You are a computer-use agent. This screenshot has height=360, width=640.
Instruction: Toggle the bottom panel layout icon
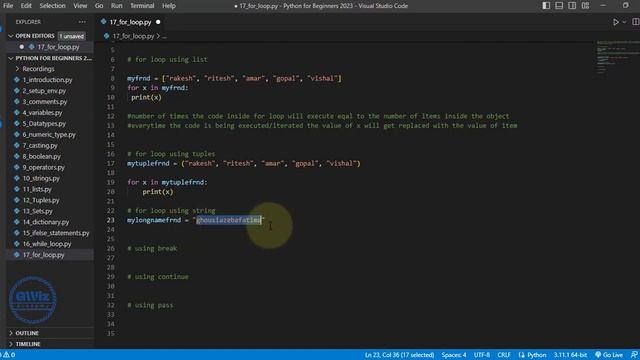[559, 6]
